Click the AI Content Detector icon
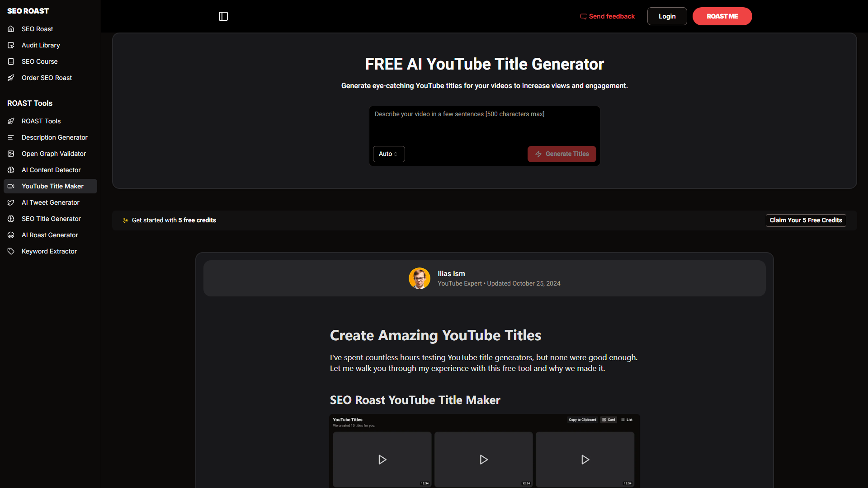The image size is (868, 488). [11, 170]
